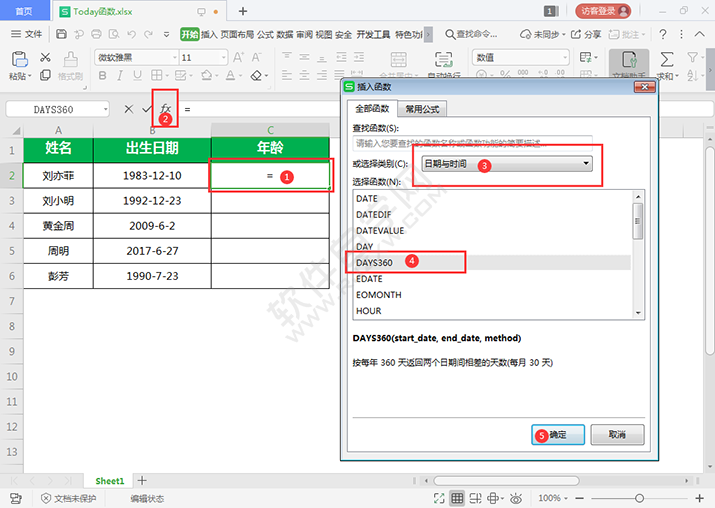Click the zoom slider handle
This screenshot has height=508, width=715.
[x=639, y=498]
